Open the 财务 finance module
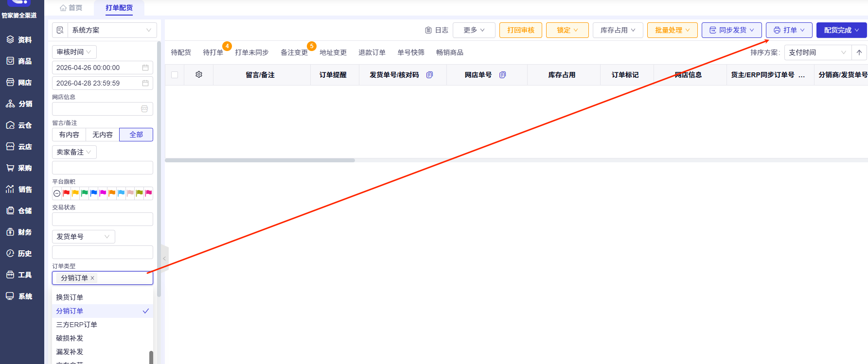The width and height of the screenshot is (868, 364). click(19, 232)
